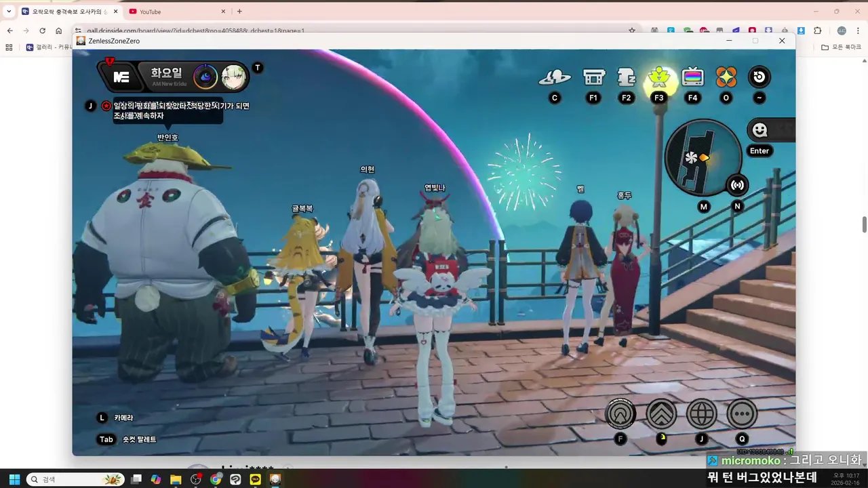Close the YouTube tab

click(223, 12)
